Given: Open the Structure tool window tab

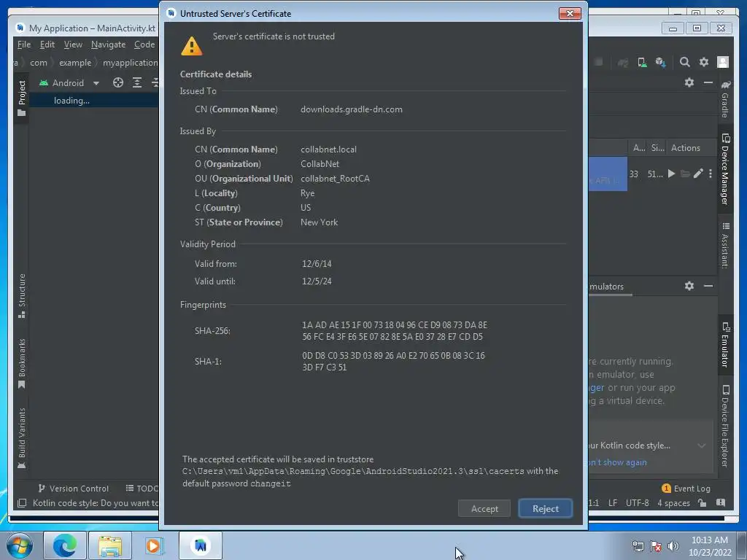Looking at the screenshot, I should click(21, 295).
